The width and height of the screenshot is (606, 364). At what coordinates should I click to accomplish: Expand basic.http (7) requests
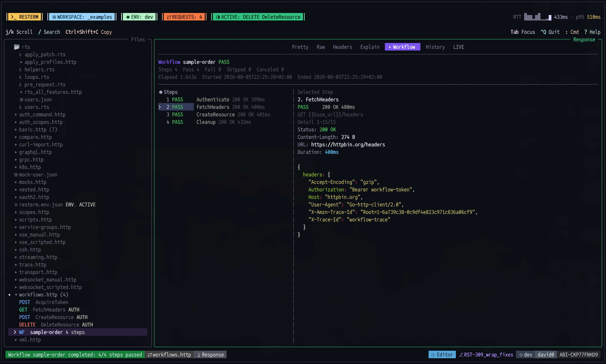[x=16, y=129]
